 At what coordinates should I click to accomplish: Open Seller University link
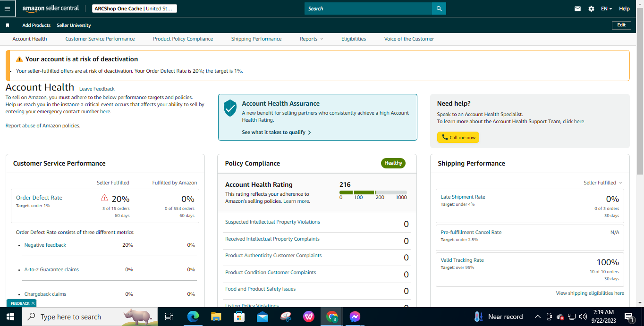[x=74, y=25]
